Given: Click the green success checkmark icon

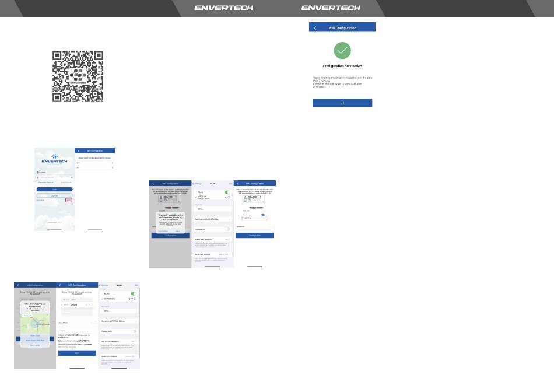Looking at the screenshot, I should [x=342, y=51].
